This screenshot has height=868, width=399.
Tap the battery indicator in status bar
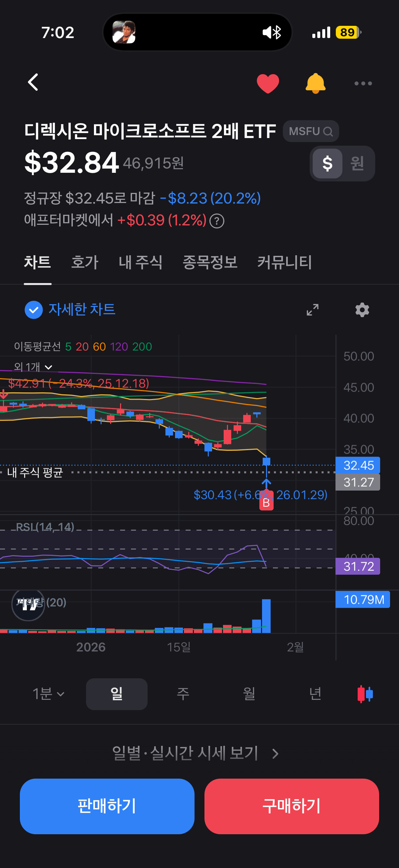tap(348, 32)
